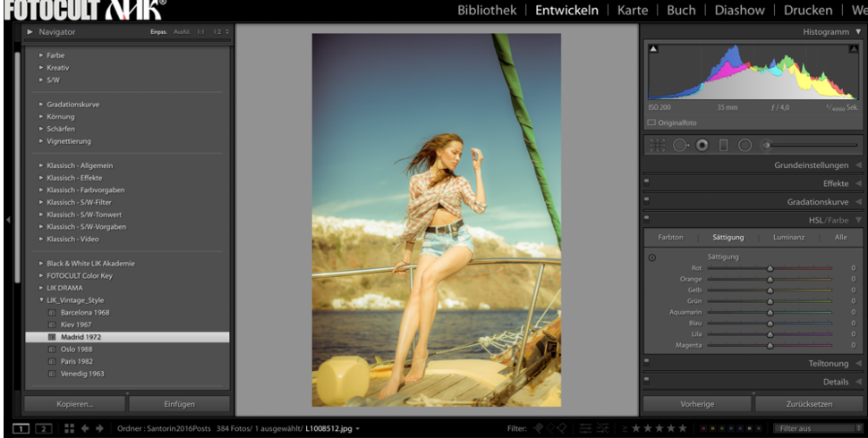Toggle Details panel on/off switch
The image size is (868, 438).
pyautogui.click(x=647, y=379)
